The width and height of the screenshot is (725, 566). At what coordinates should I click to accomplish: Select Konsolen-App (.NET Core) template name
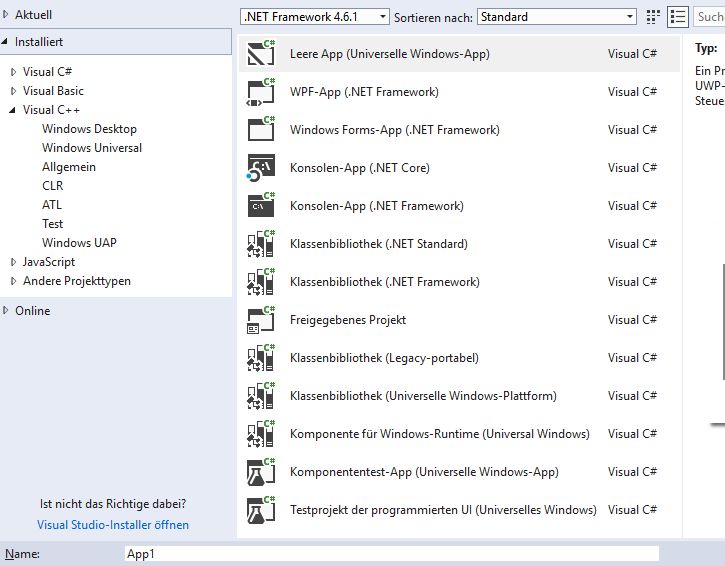[360, 168]
